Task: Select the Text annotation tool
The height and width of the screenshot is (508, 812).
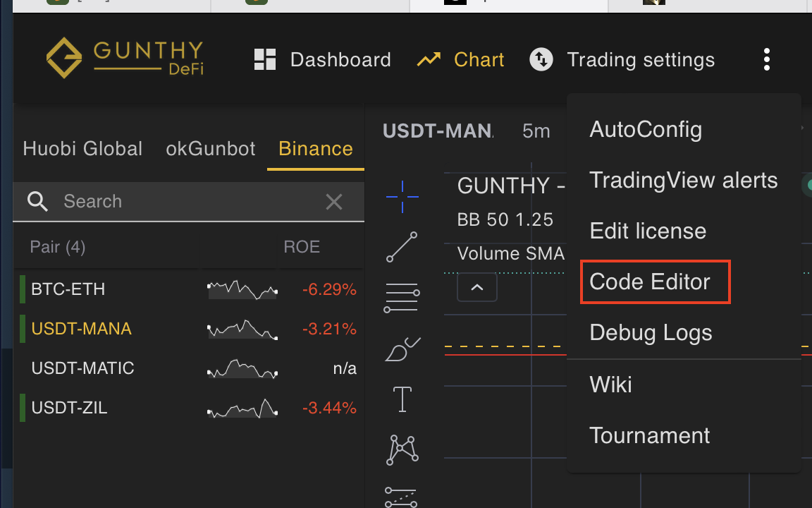Action: pos(402,399)
